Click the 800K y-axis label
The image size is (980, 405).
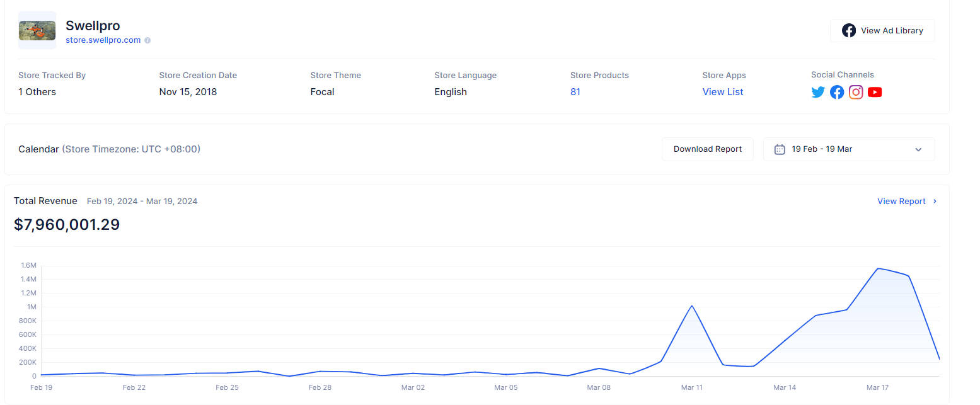click(x=28, y=321)
